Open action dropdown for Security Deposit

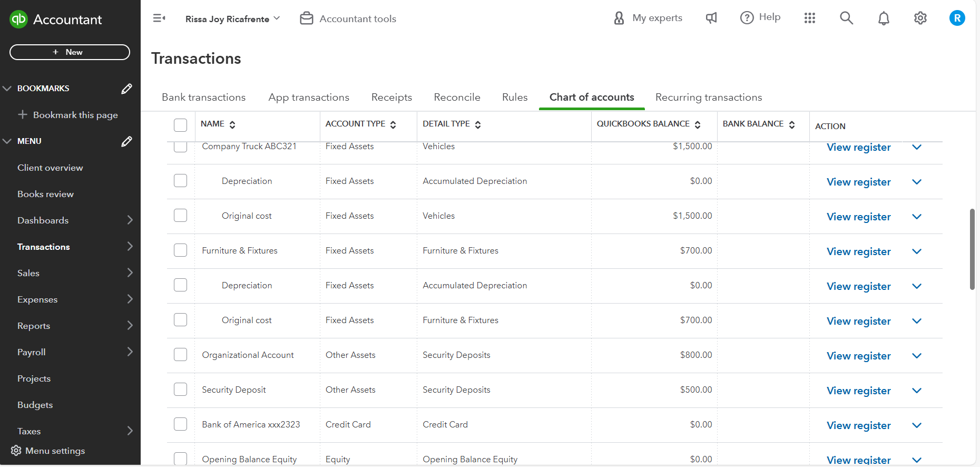pos(917,391)
